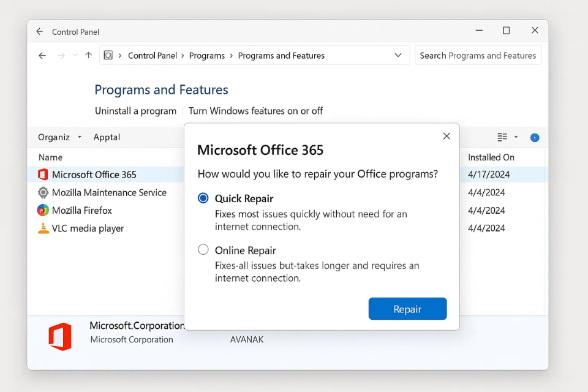Click the Repair button
This screenshot has height=392, width=588.
point(407,309)
